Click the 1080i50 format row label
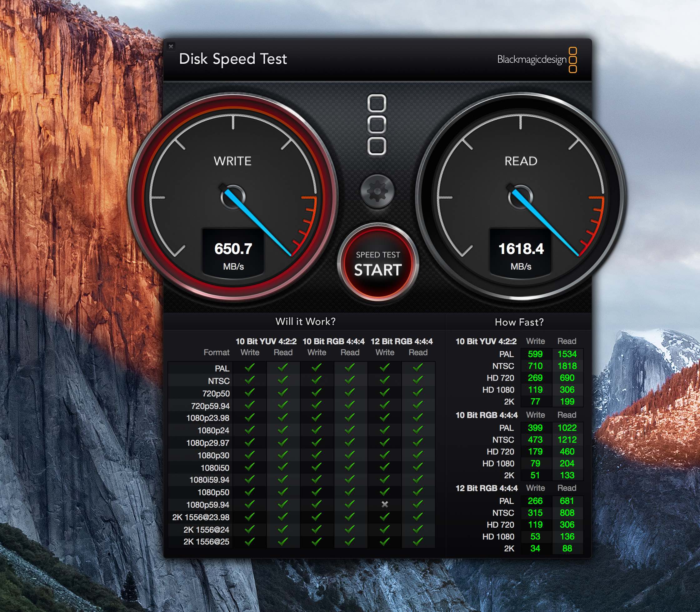This screenshot has width=700, height=612. click(x=215, y=468)
